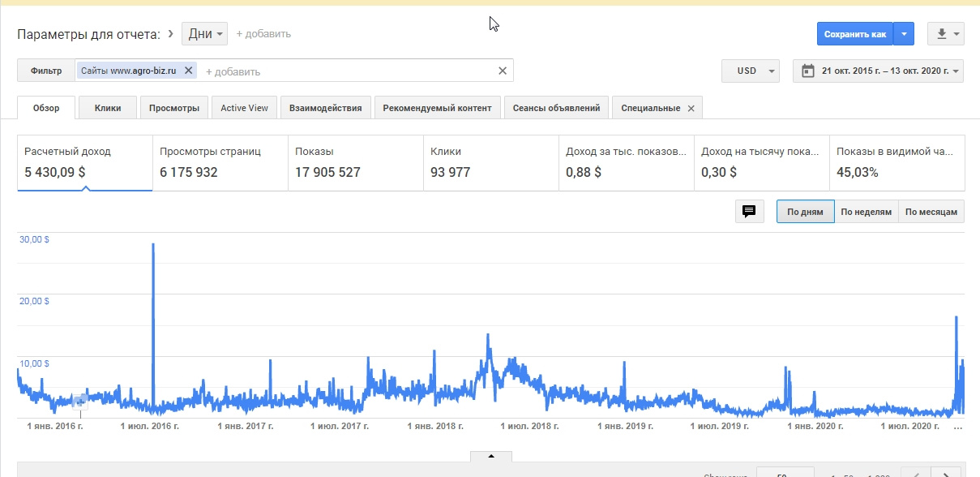Click the '1 янв. 2020 г.' axis label
Screen dimensions: 980x477
click(816, 425)
